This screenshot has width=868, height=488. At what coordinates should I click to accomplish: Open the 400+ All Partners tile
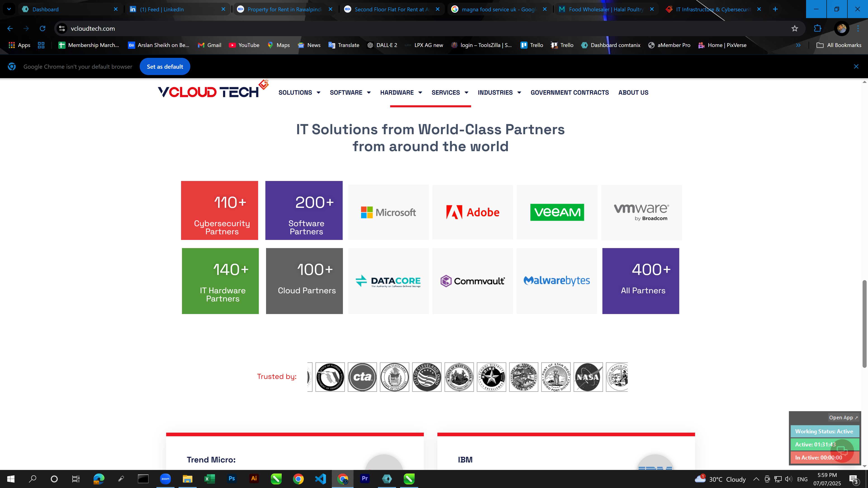pos(641,281)
